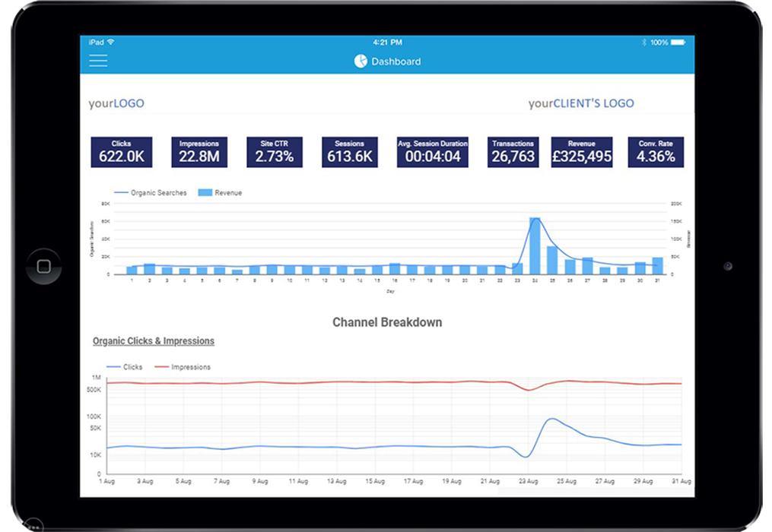Click the 9 Aug x-axis label
Image resolution: width=772 pixels, height=532 pixels.
tap(260, 481)
